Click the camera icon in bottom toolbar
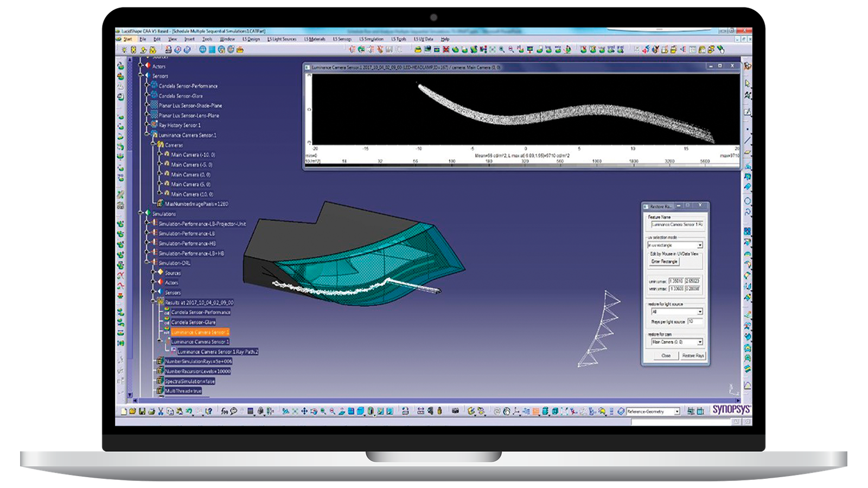 point(455,411)
